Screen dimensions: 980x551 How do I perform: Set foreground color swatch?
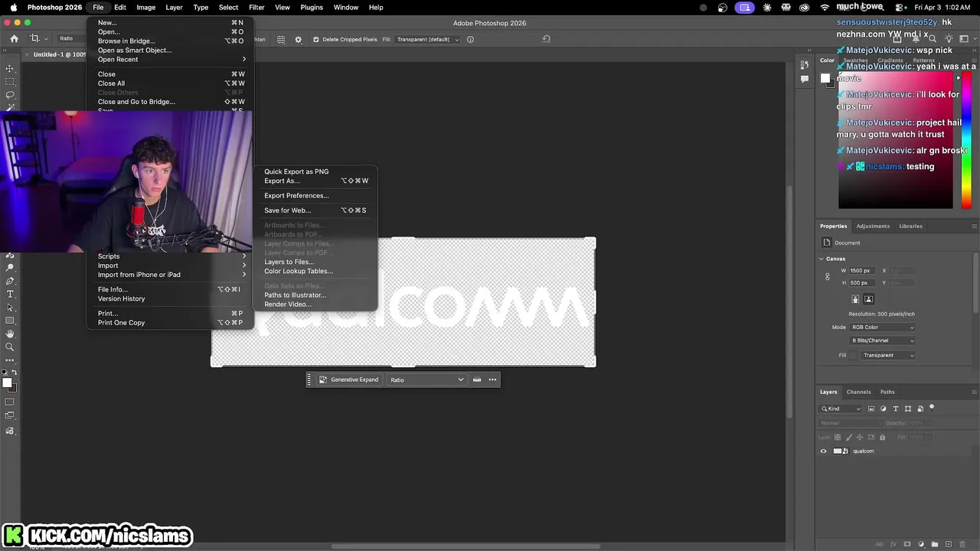(x=6, y=383)
